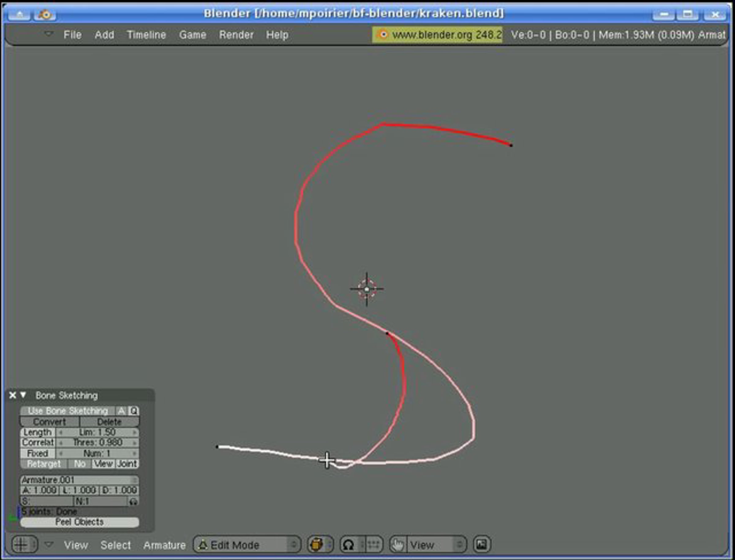Close the Bone Sketching panel
Screen dimensions: 735x560
click(x=13, y=395)
